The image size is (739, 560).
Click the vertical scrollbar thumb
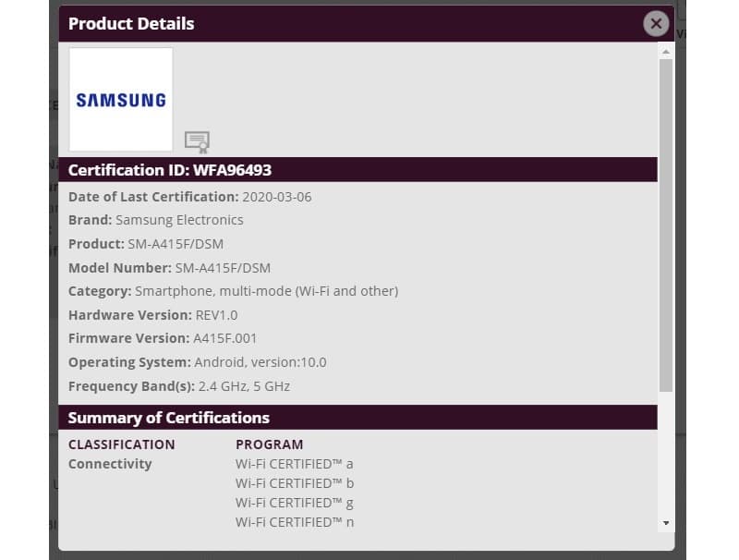click(665, 225)
